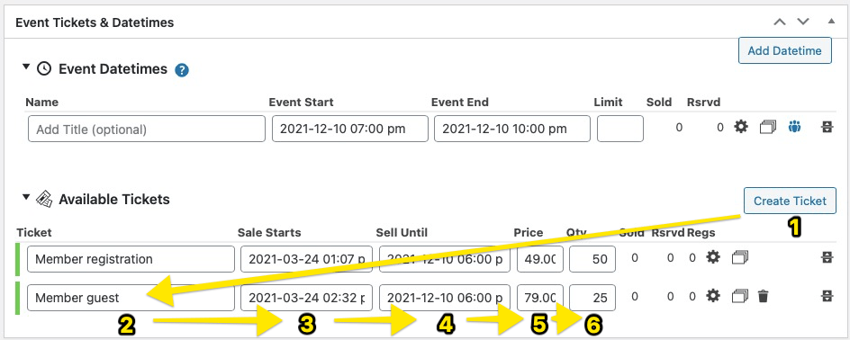Open gear settings for Member guest ticket
This screenshot has height=340, width=868.
click(x=713, y=296)
